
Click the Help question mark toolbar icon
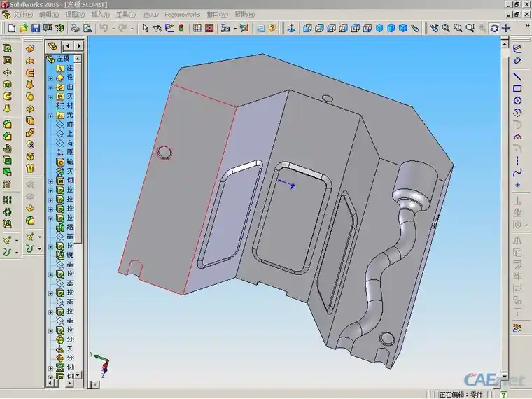[272, 28]
